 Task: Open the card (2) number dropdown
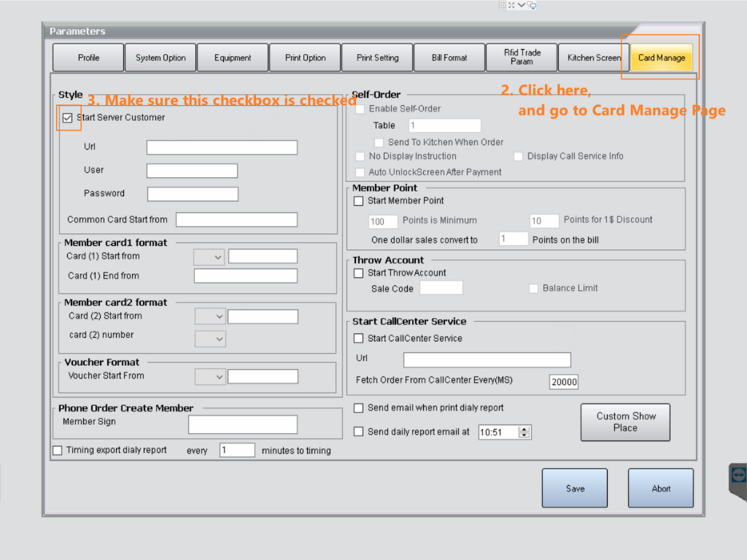[210, 339]
